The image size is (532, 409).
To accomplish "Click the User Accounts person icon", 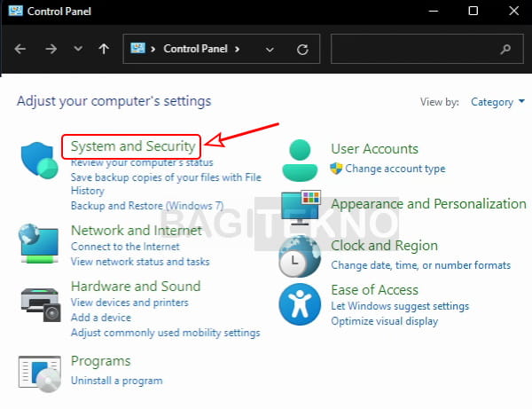I will (300, 161).
